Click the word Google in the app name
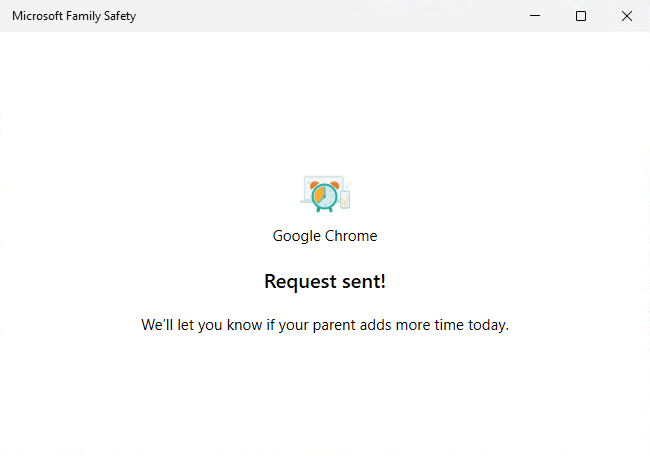The width and height of the screenshot is (650, 456). [x=297, y=236]
